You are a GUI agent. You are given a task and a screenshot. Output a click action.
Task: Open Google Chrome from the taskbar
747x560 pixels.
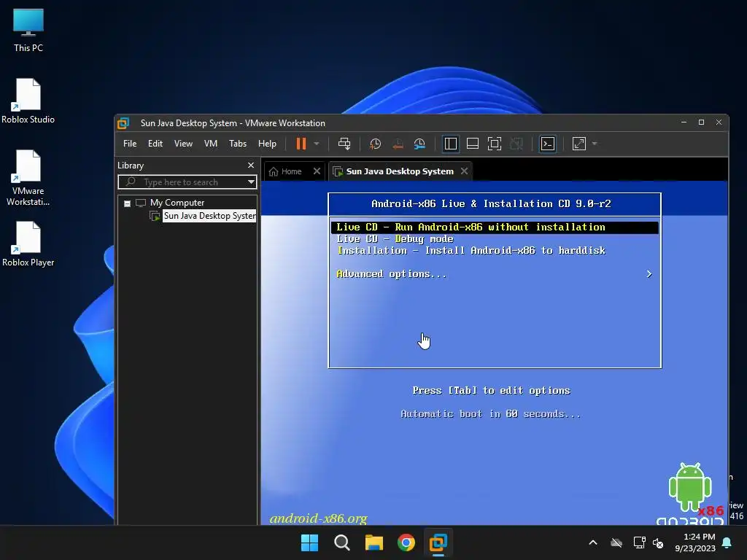[x=406, y=542]
